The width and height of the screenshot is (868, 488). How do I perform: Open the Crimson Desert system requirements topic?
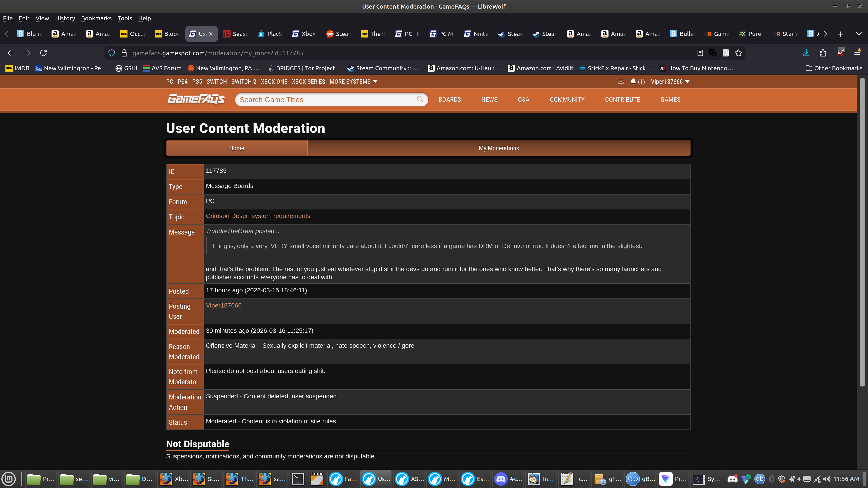[x=258, y=216]
